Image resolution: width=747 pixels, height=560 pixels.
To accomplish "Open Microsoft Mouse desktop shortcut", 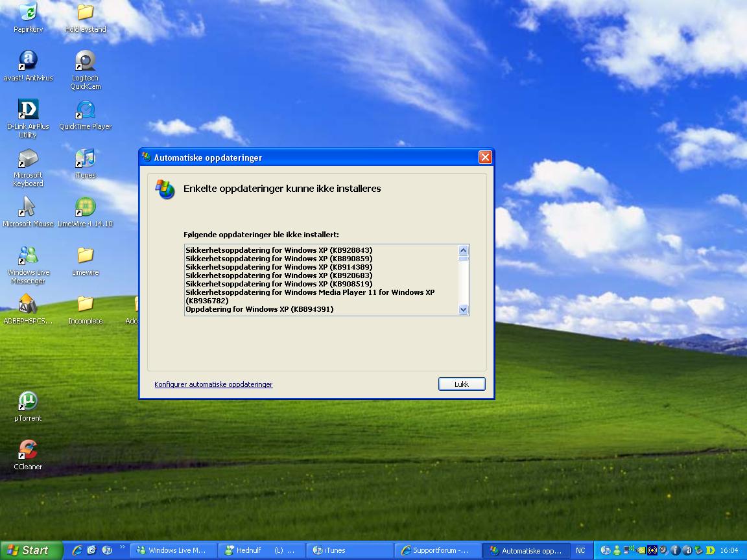I will [28, 212].
